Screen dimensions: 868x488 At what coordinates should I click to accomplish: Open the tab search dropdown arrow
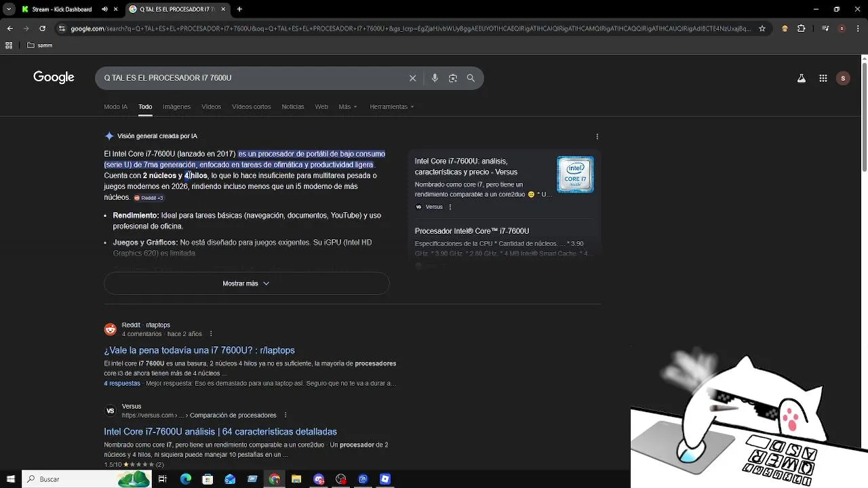coord(9,9)
